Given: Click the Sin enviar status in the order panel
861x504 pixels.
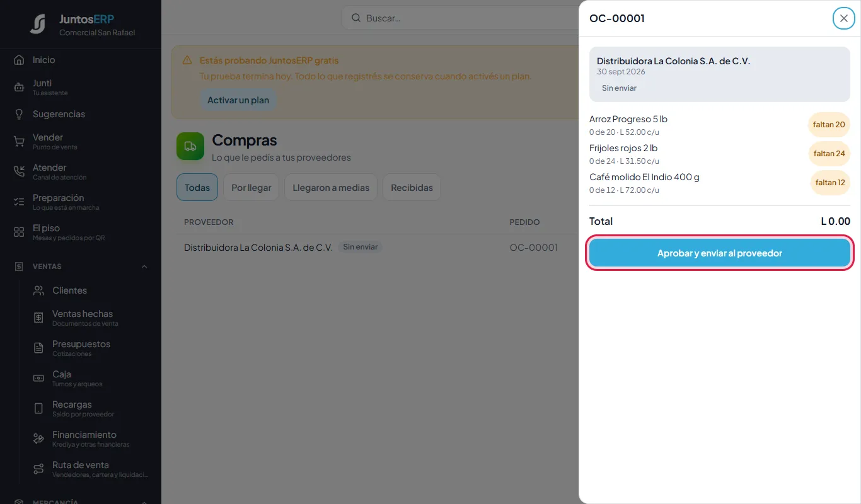Looking at the screenshot, I should click(x=619, y=88).
